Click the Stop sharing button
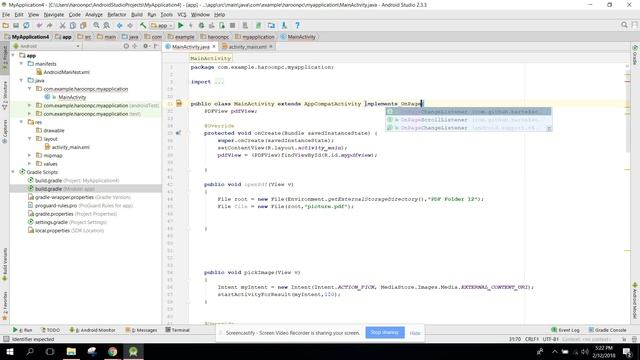Viewport: 640px width, 360px height. [385, 333]
